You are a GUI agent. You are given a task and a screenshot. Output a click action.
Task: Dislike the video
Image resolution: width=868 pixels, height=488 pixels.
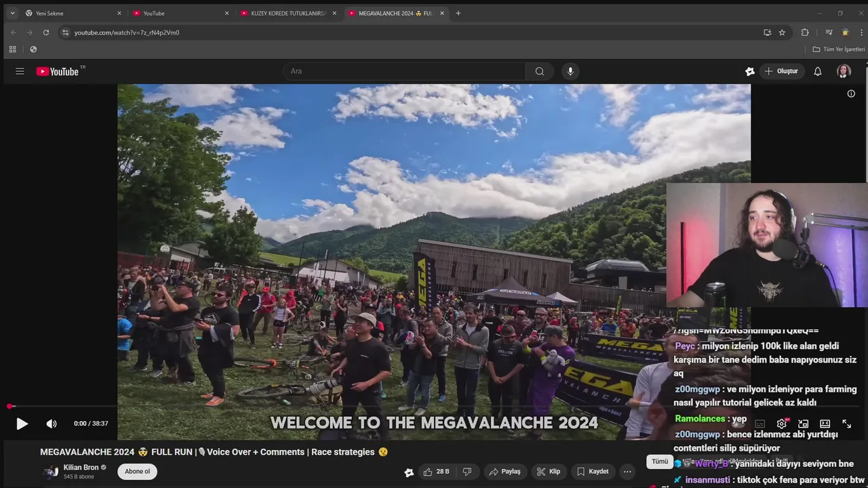tap(467, 472)
